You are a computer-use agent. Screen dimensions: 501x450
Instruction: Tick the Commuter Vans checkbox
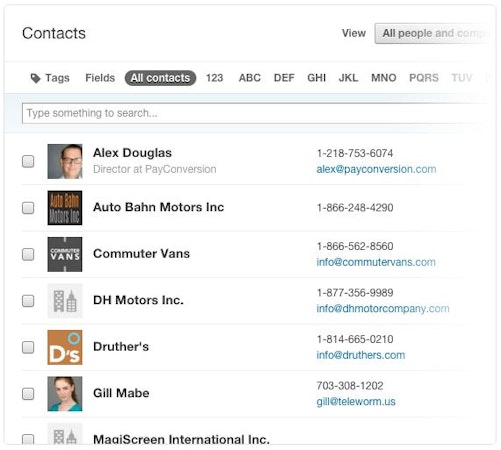coord(28,254)
